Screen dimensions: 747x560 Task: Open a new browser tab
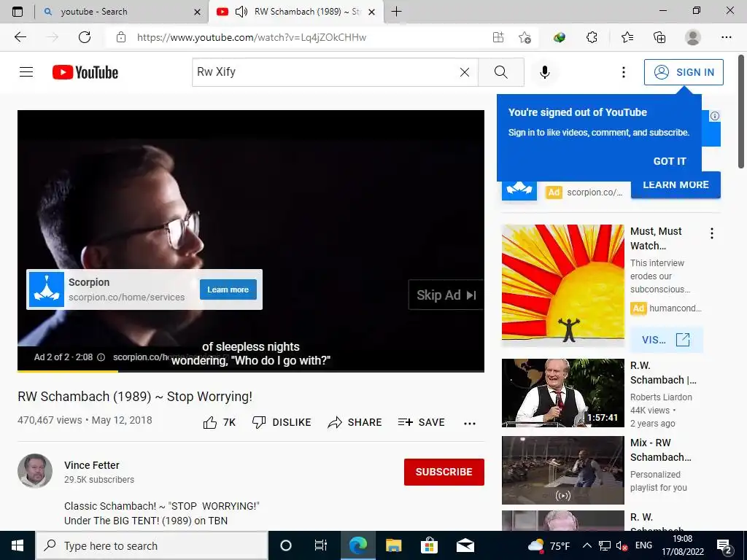[396, 12]
